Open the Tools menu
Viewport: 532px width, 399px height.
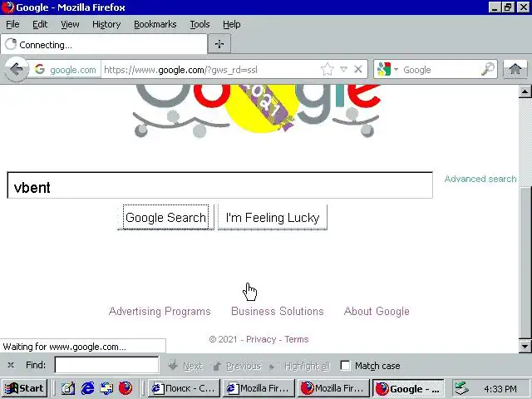click(x=199, y=24)
